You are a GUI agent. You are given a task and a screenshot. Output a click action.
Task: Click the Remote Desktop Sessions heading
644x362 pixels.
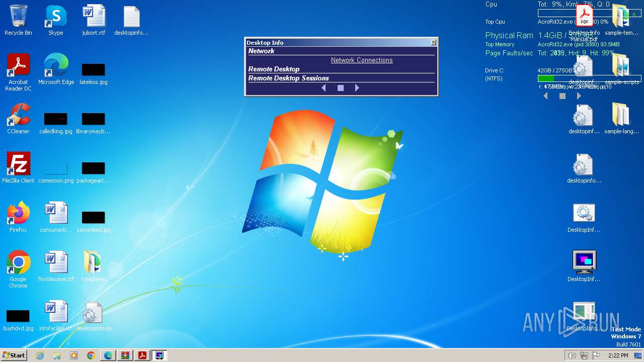click(288, 78)
